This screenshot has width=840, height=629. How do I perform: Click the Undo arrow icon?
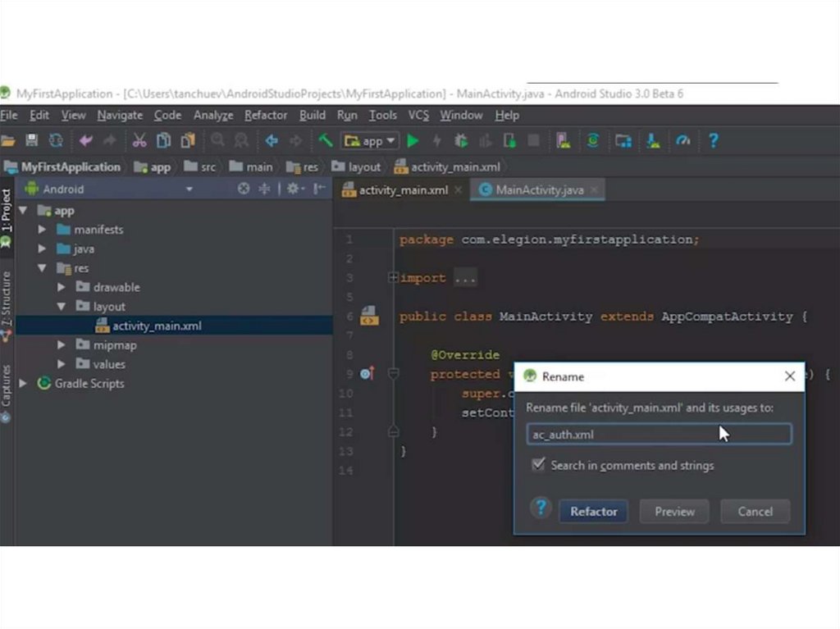coord(85,141)
